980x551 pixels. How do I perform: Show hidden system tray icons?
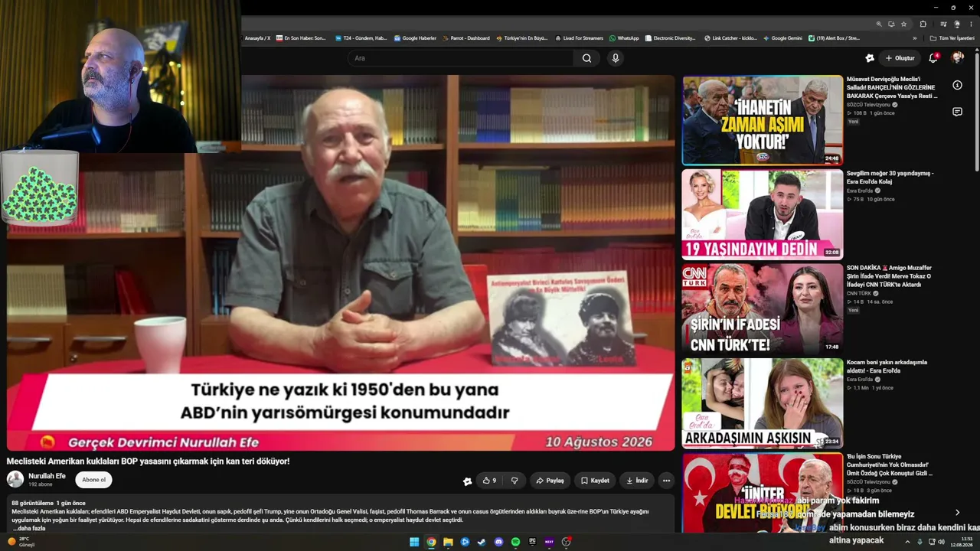[x=907, y=542]
